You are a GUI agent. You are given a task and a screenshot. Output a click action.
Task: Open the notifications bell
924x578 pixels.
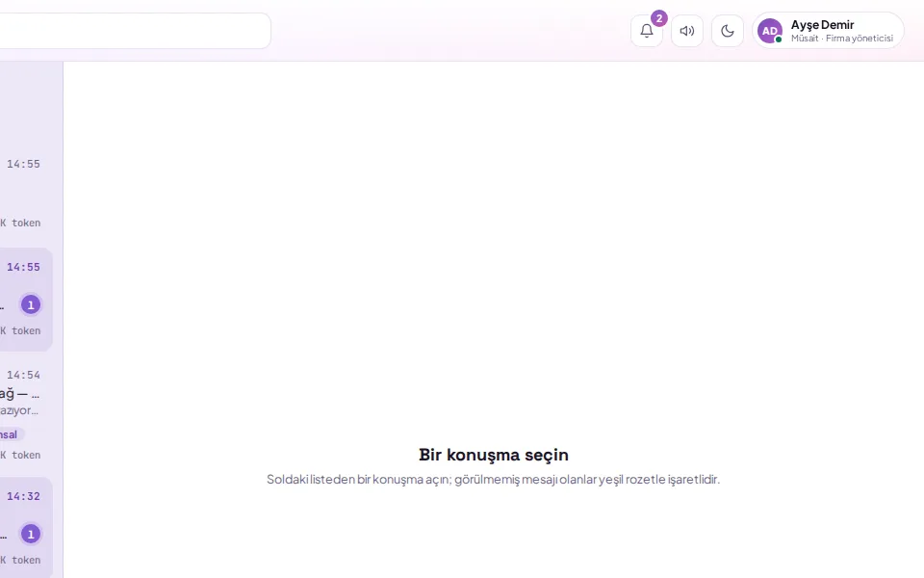(x=647, y=31)
